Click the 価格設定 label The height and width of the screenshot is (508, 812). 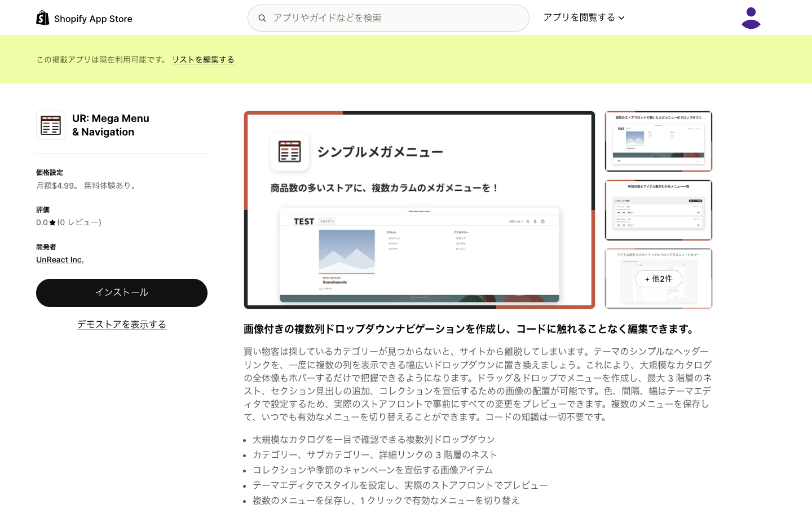coord(50,173)
